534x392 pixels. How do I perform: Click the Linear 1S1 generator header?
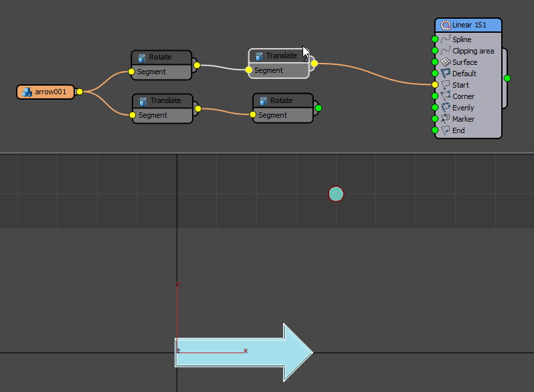468,25
